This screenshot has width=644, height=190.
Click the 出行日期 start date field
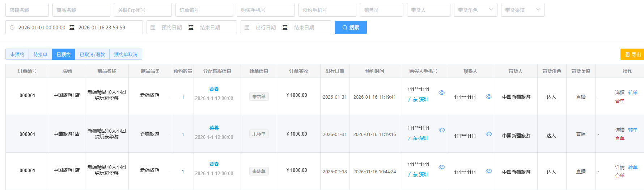coord(266,28)
